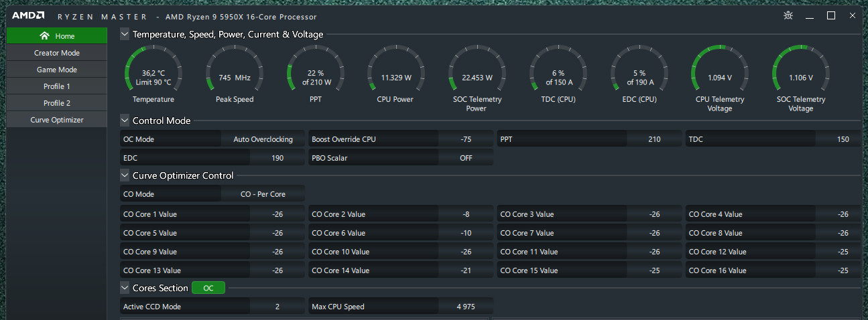Click the CO Core 10 Value field
Screen dimensions: 868x320
tap(401, 252)
